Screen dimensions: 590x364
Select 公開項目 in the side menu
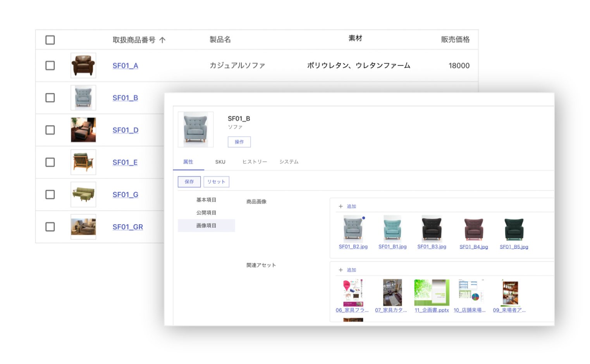coord(206,213)
